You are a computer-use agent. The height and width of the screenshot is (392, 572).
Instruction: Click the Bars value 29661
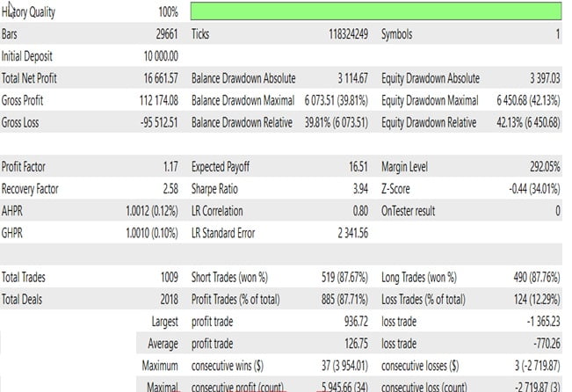(165, 35)
